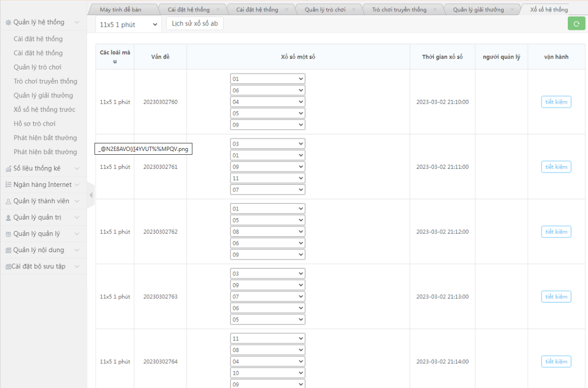This screenshot has height=388, width=588.
Task: Open the 07 dropdown in issue 20230302761
Action: pos(268,190)
